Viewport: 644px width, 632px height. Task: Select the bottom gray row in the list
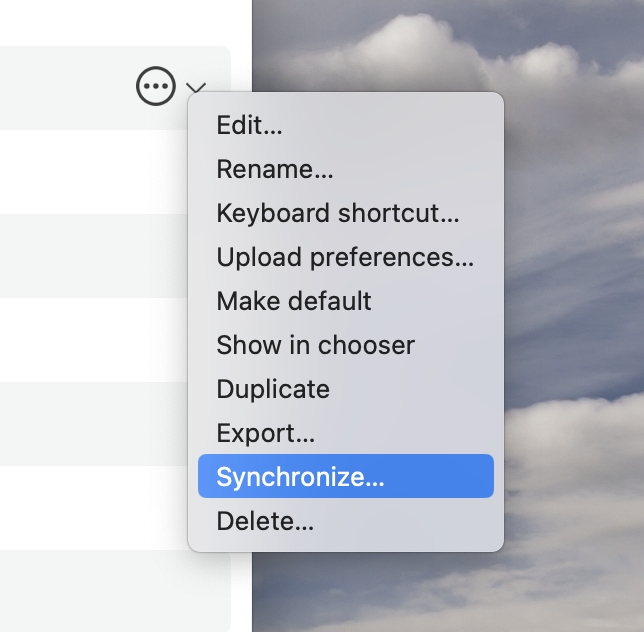[115, 591]
